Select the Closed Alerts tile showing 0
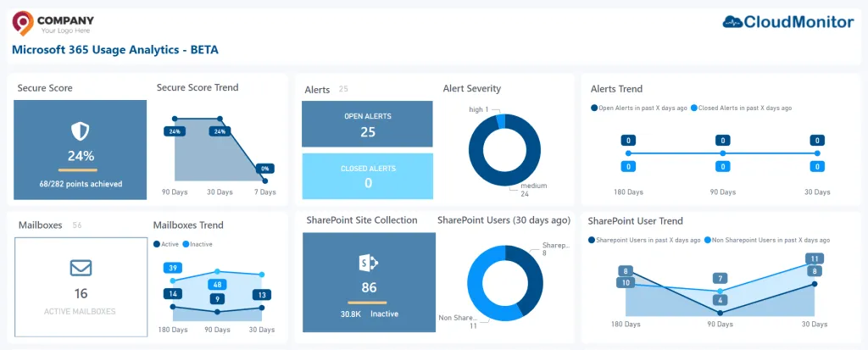The width and height of the screenshot is (868, 350). click(x=368, y=176)
